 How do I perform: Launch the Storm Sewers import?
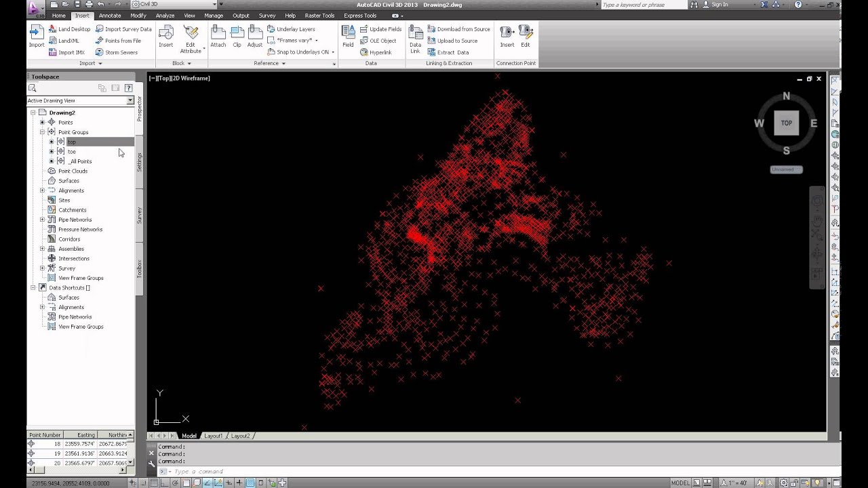[116, 52]
